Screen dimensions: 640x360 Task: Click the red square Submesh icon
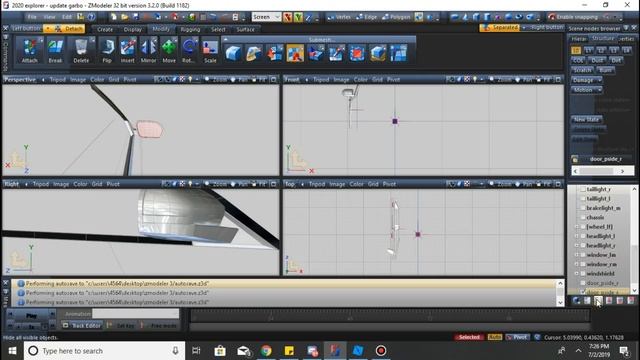pos(357,53)
